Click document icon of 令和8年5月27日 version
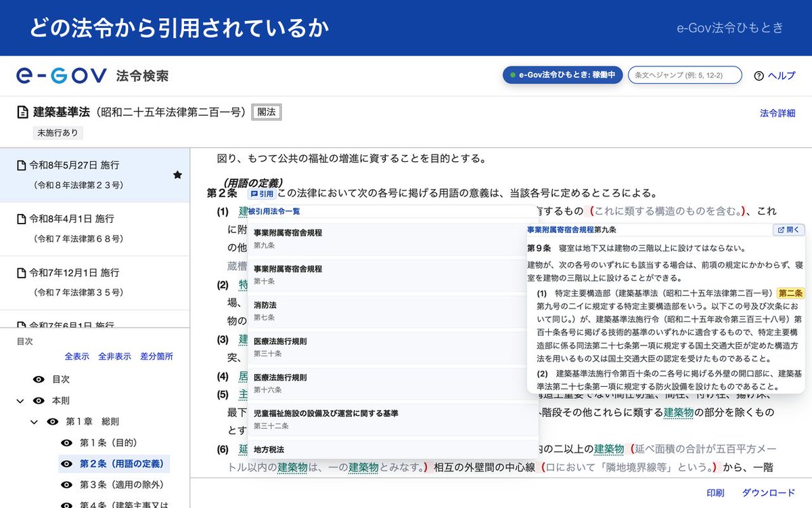The image size is (812, 508). coord(21,165)
